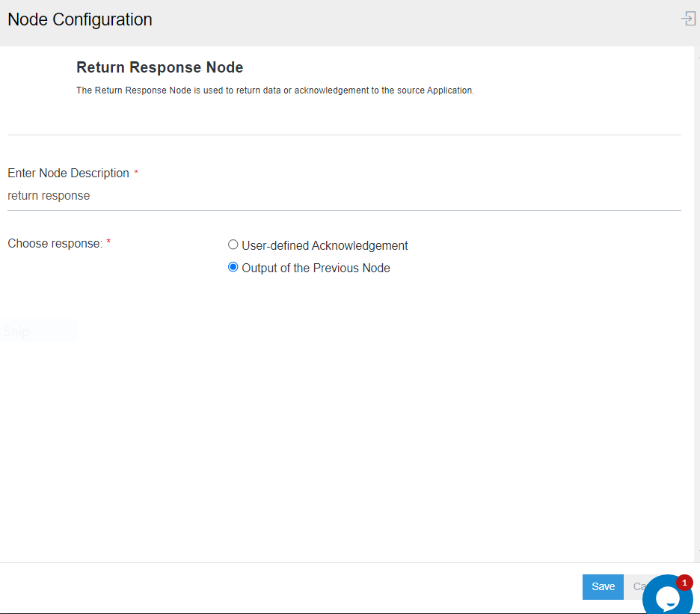This screenshot has height=614, width=700.
Task: Click the red asterisk beside Choose response
Action: 108,242
